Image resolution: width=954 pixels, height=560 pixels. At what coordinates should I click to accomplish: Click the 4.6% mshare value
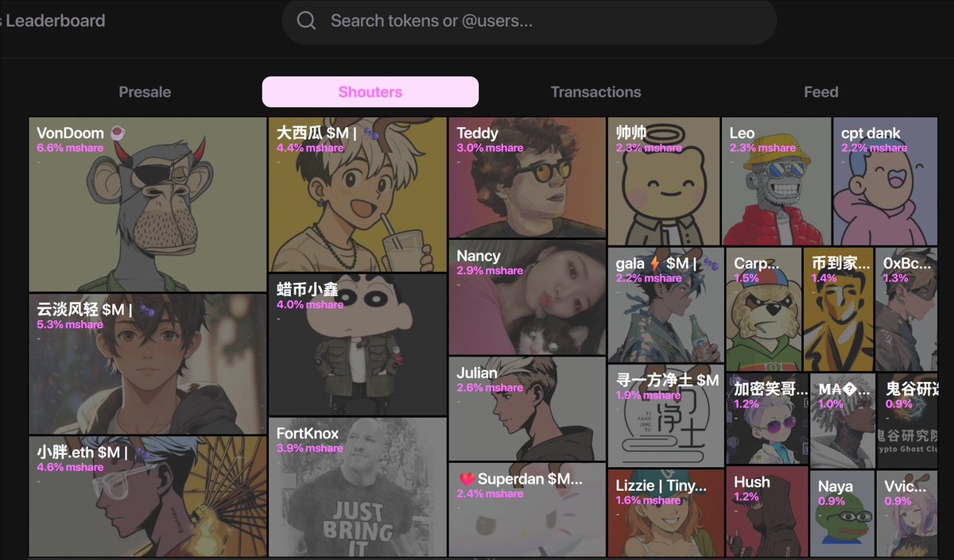tap(70, 467)
